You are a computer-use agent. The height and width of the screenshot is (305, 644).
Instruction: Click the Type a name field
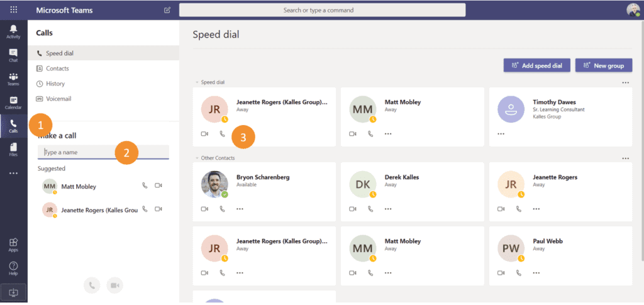(x=104, y=152)
